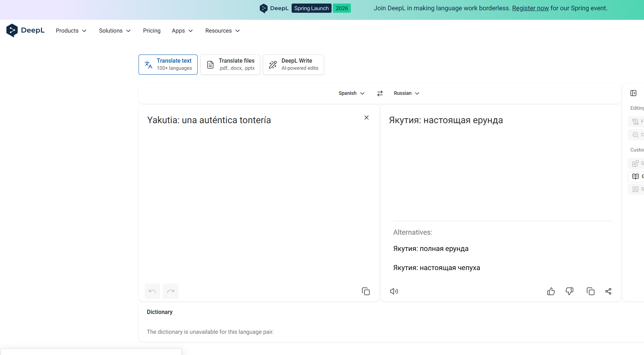The height and width of the screenshot is (355, 644).
Task: Copy the Spanish source text
Action: click(366, 291)
